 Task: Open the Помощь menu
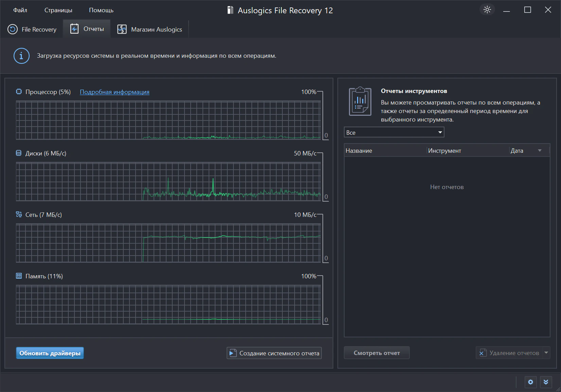tap(101, 10)
